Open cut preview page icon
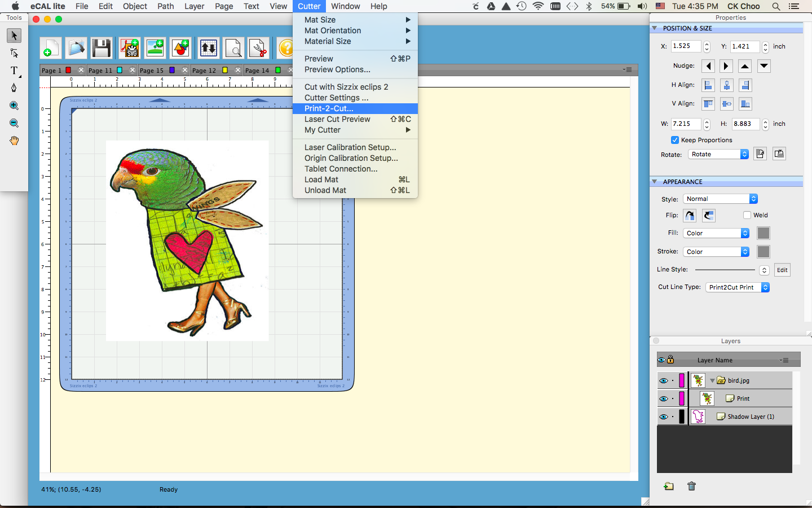812x508 pixels. click(x=233, y=48)
